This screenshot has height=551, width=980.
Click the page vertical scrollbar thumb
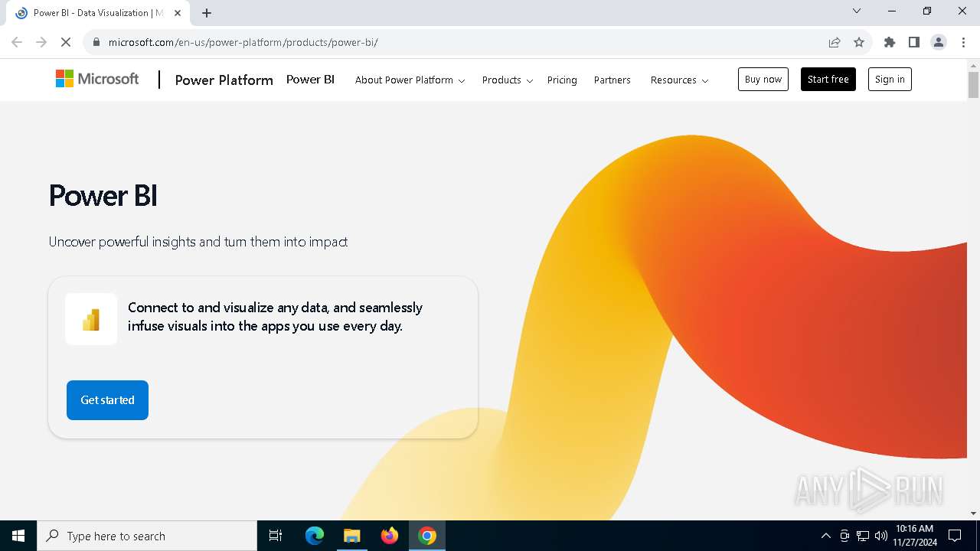pos(973,85)
